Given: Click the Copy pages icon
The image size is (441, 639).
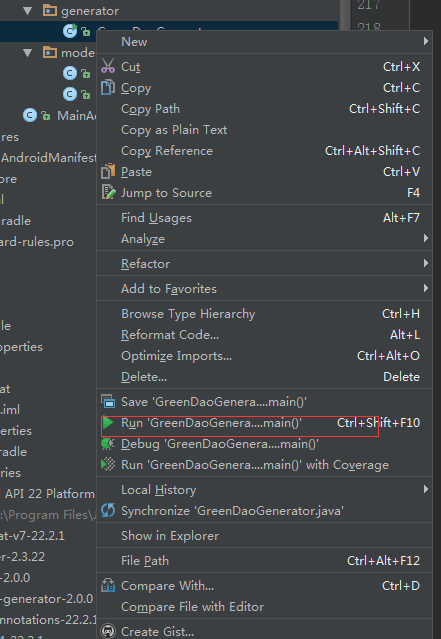Looking at the screenshot, I should coord(108,87).
